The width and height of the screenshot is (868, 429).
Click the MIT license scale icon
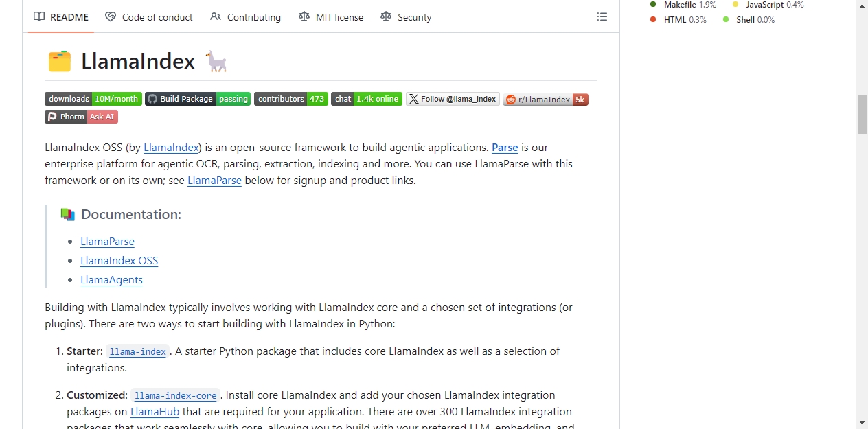tap(304, 17)
